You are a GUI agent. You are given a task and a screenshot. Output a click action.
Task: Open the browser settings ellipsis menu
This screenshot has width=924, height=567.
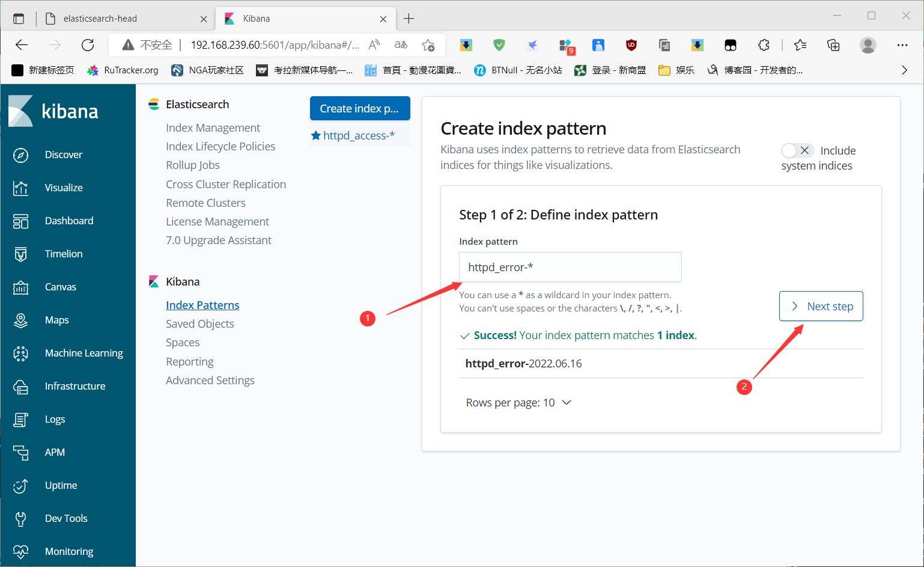tap(902, 45)
